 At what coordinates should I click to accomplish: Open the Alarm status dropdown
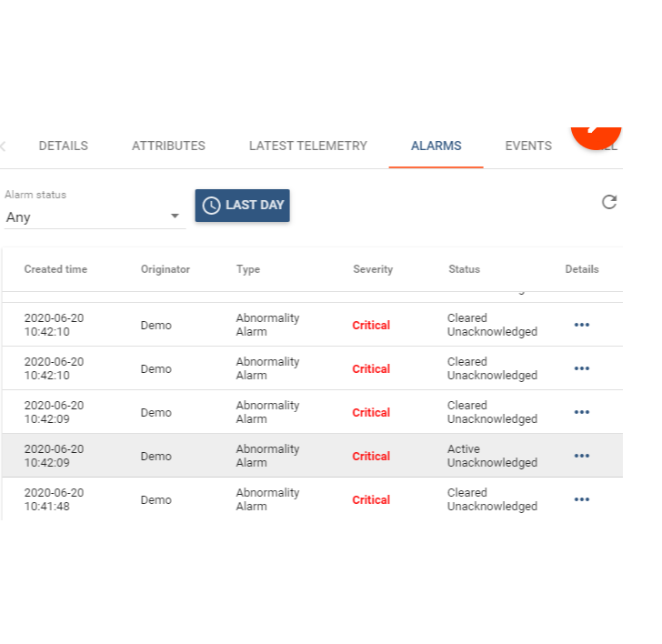(95, 217)
